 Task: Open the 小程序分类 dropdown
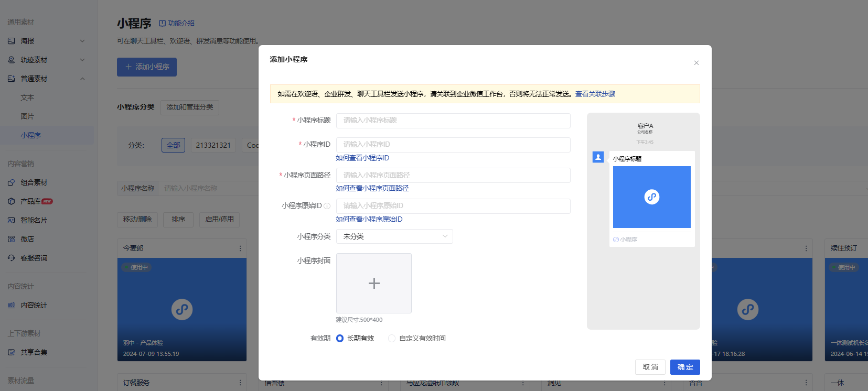coord(394,236)
